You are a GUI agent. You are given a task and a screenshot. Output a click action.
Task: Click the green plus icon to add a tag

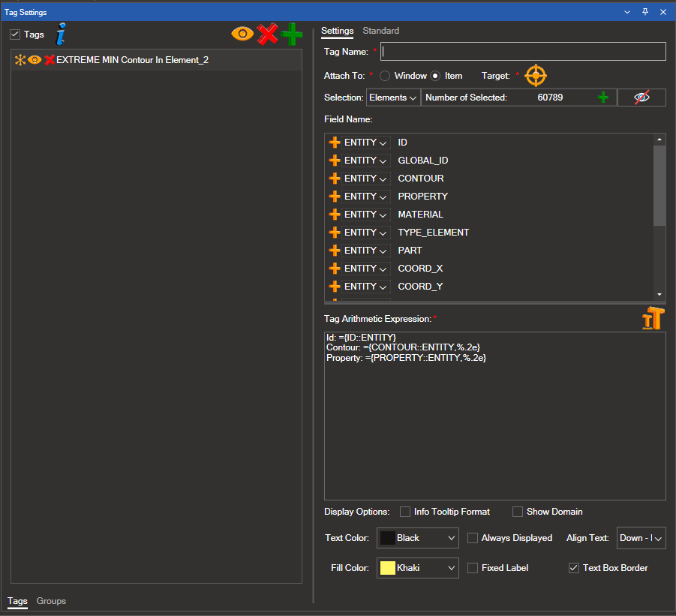click(x=292, y=34)
